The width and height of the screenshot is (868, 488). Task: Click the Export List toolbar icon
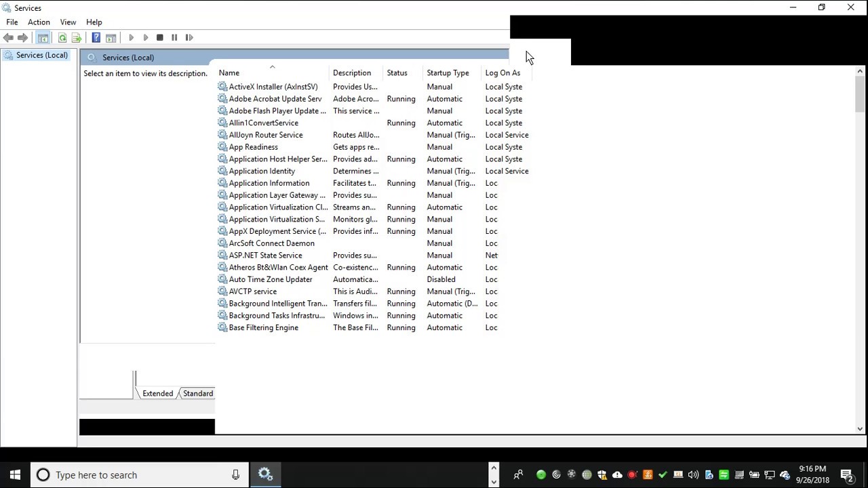(x=77, y=38)
